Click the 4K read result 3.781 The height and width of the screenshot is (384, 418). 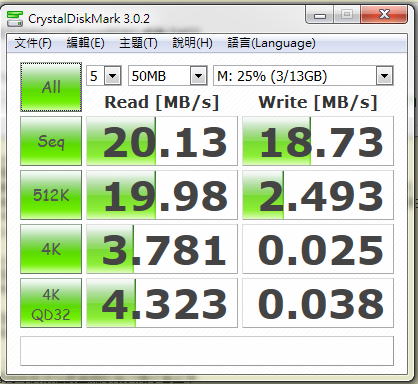(162, 249)
